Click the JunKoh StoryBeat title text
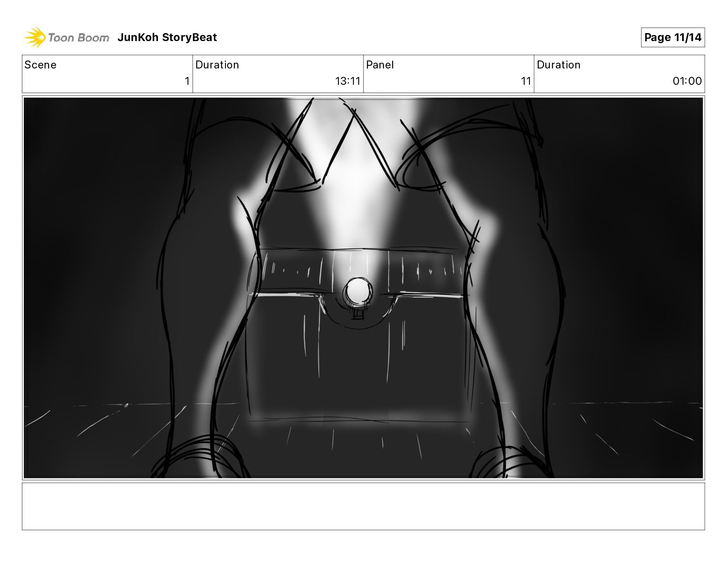The width and height of the screenshot is (728, 563). point(167,38)
